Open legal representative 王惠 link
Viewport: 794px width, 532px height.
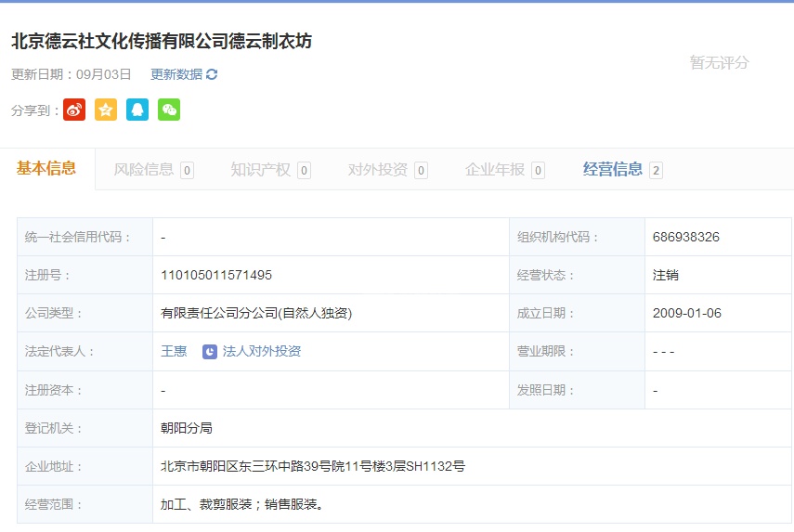pos(174,352)
